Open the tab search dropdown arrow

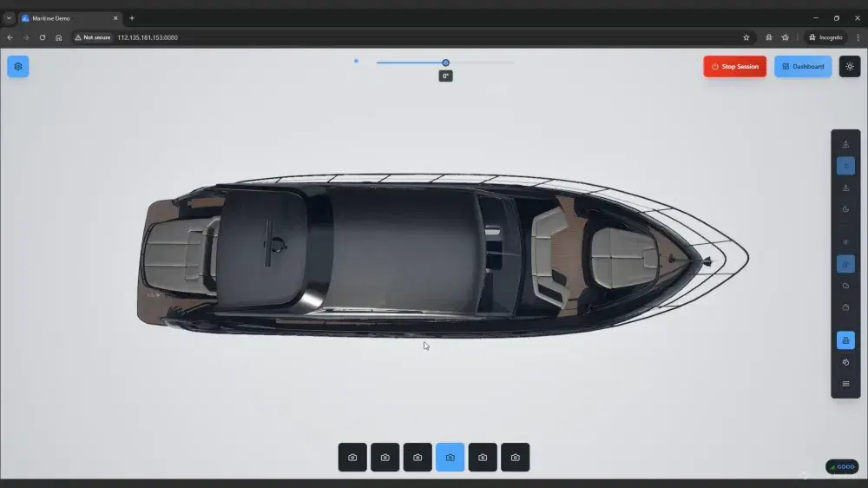9,18
